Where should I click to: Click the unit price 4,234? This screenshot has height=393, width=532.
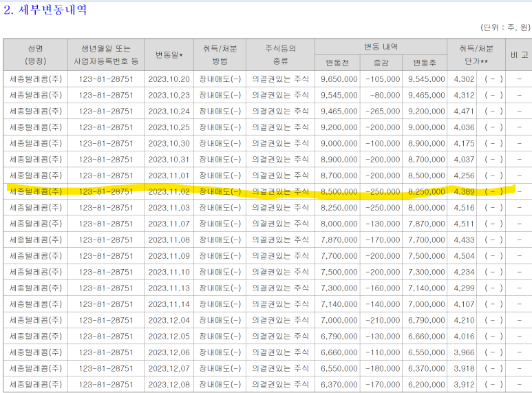[464, 272]
